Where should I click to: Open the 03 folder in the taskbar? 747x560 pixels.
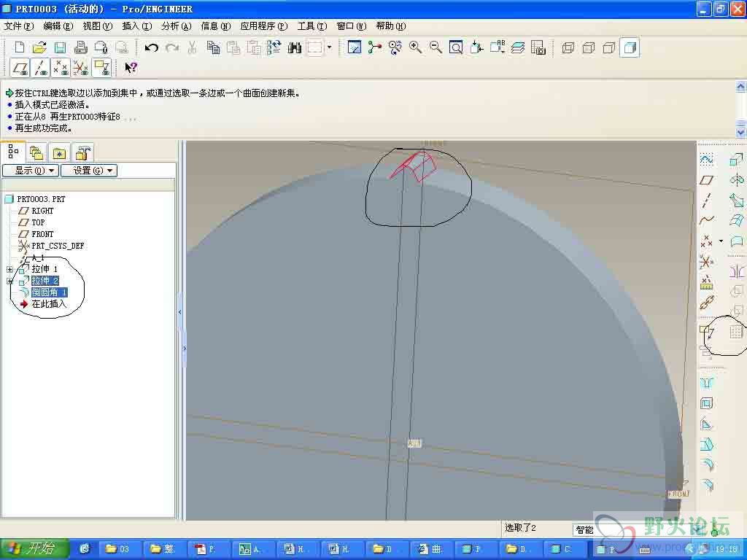click(117, 549)
